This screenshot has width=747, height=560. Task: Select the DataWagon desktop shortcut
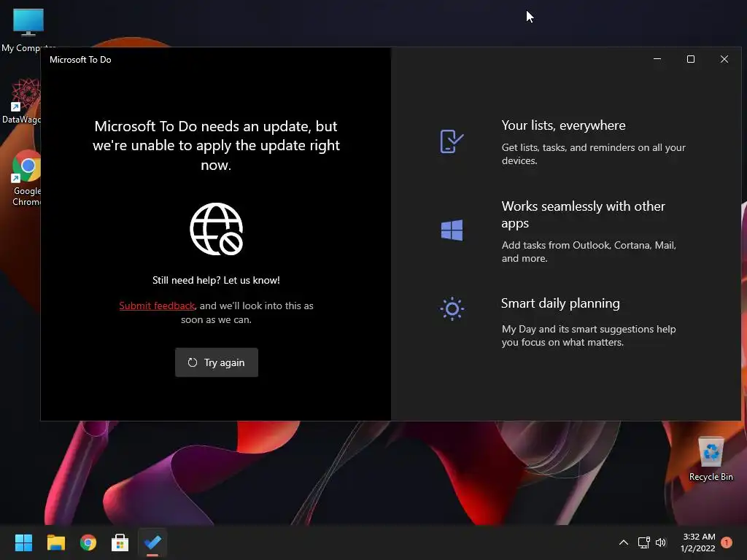[22, 101]
